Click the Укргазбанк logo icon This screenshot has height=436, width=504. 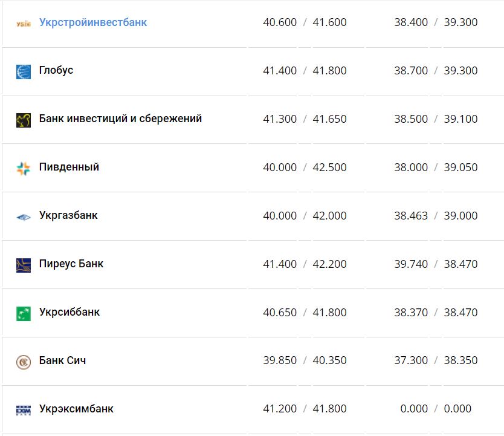[23, 215]
